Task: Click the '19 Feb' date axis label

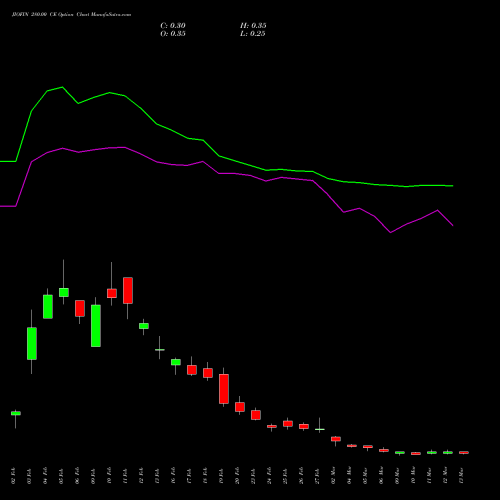Action: coord(221,476)
